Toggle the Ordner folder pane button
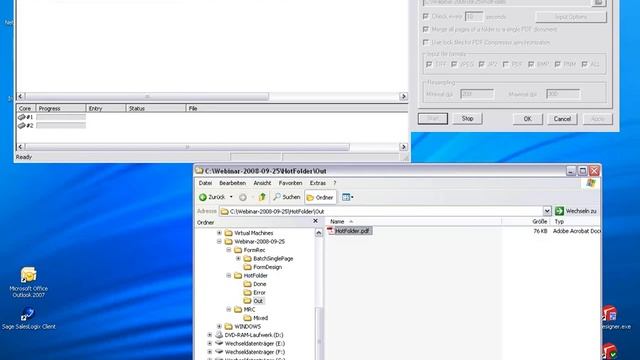Image resolution: width=640 pixels, height=360 pixels. click(320, 197)
